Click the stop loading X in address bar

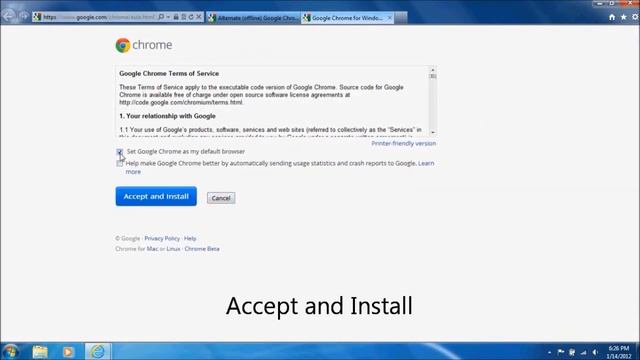(199, 17)
